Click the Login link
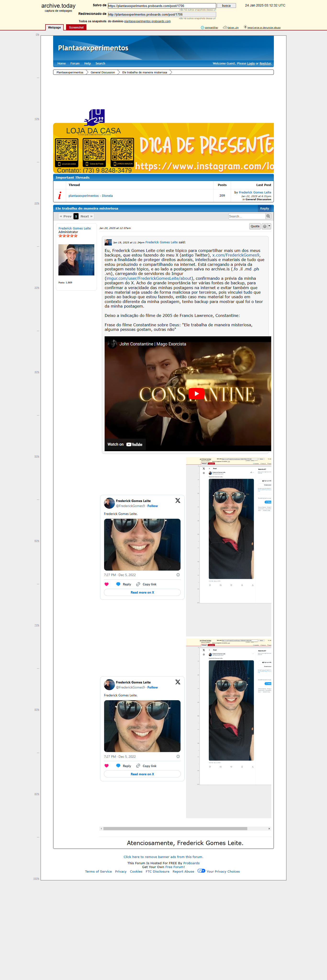Screen dimensions: 327x980 251,64
